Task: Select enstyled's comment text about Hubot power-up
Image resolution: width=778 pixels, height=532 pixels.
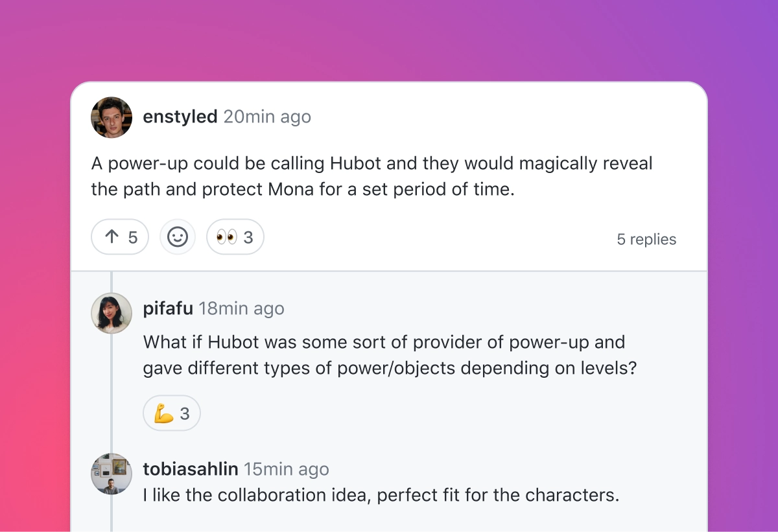Action: tap(372, 176)
